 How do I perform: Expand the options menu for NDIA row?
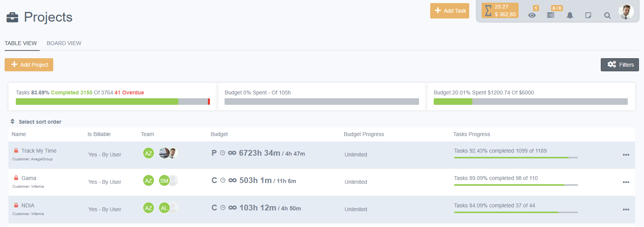pyautogui.click(x=626, y=210)
